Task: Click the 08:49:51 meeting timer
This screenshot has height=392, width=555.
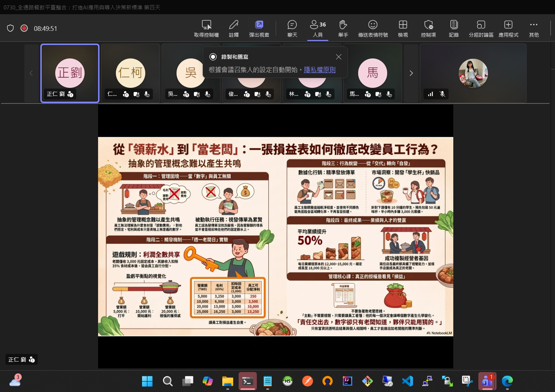Action: coord(45,28)
